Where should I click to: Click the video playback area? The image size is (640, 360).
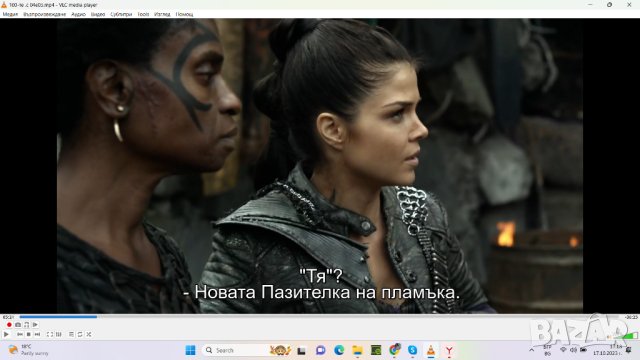tap(320, 166)
